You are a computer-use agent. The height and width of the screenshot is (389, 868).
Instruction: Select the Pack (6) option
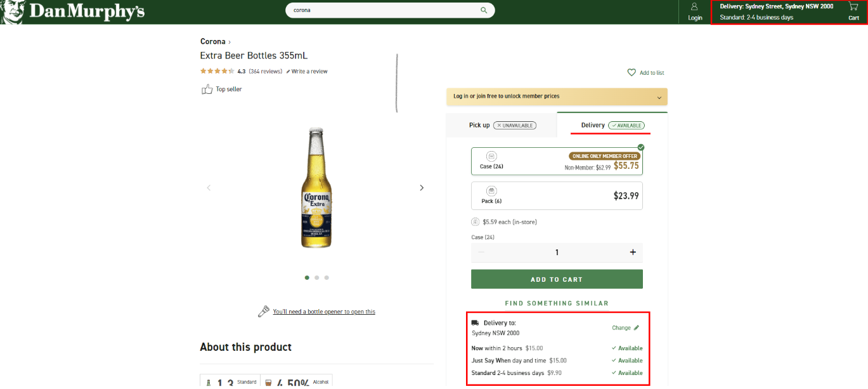pyautogui.click(x=556, y=195)
